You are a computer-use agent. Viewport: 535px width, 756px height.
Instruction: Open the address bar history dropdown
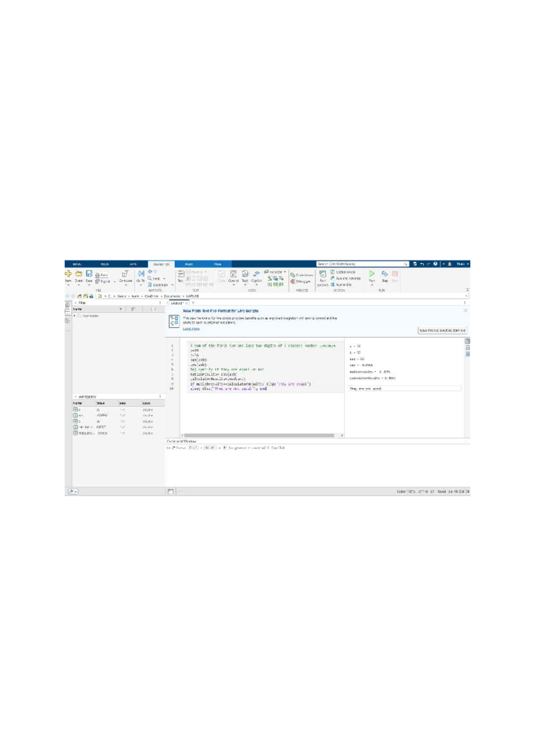pyautogui.click(x=467, y=296)
